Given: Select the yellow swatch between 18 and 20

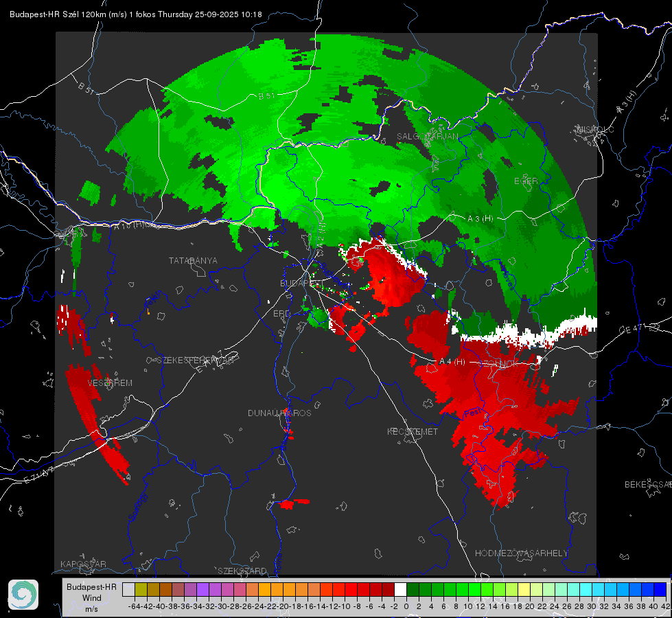Looking at the screenshot, I should point(524,589).
